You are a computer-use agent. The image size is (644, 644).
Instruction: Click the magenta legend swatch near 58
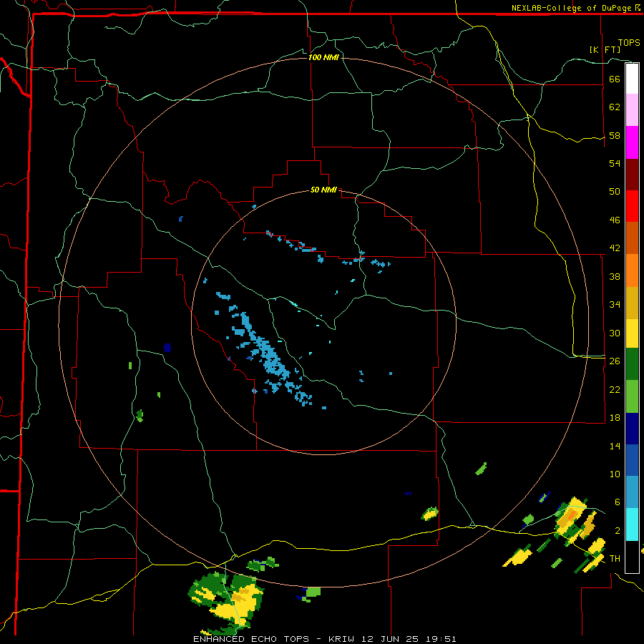[x=632, y=142]
